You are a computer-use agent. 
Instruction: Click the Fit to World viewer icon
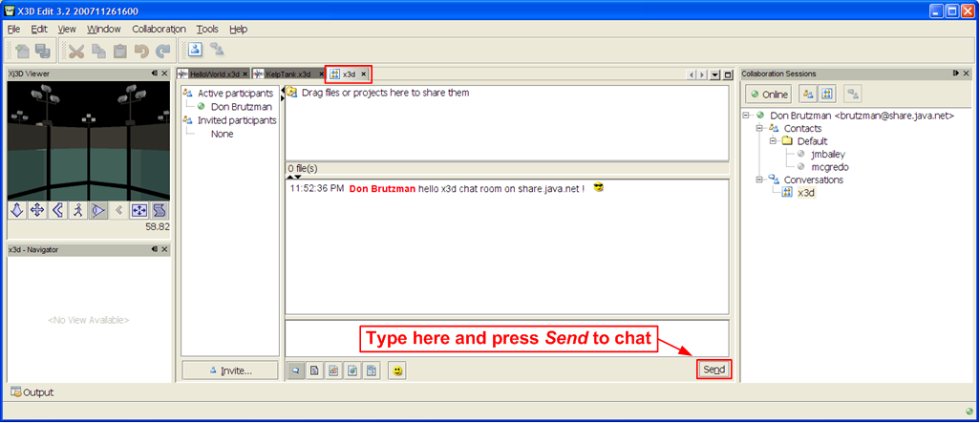click(139, 210)
